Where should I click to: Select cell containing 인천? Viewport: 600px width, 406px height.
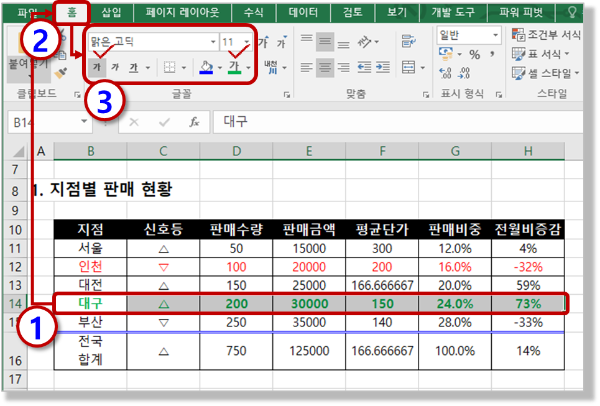click(90, 267)
